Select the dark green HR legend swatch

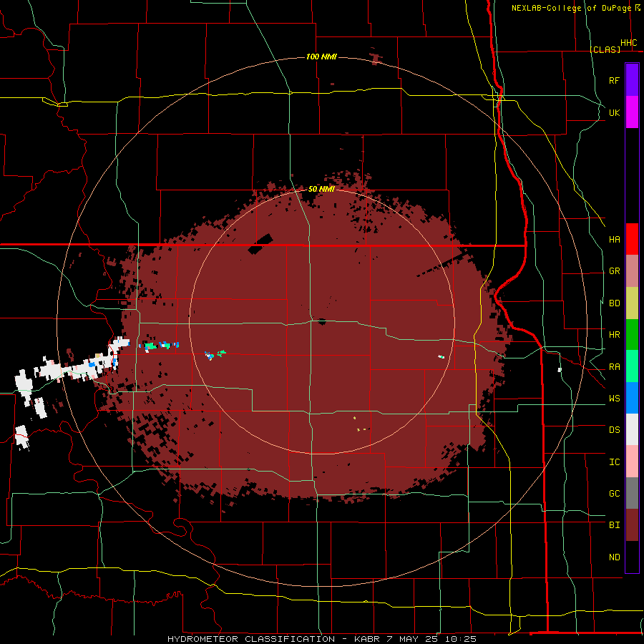pos(632,335)
